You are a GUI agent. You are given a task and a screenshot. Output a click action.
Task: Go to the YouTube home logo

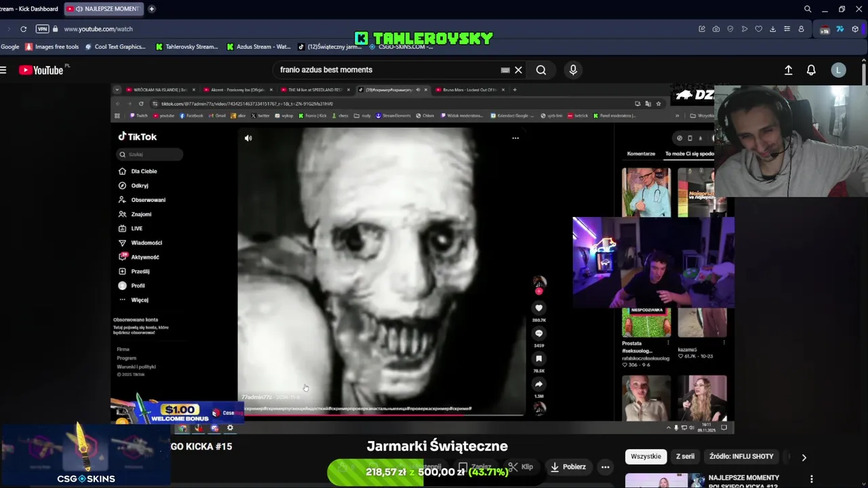coord(41,70)
